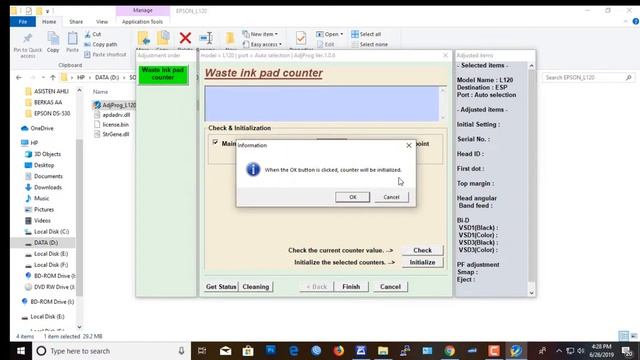This screenshot has width=640, height=360.
Task: Switch to the Share ribbon tab
Action: tap(76, 22)
